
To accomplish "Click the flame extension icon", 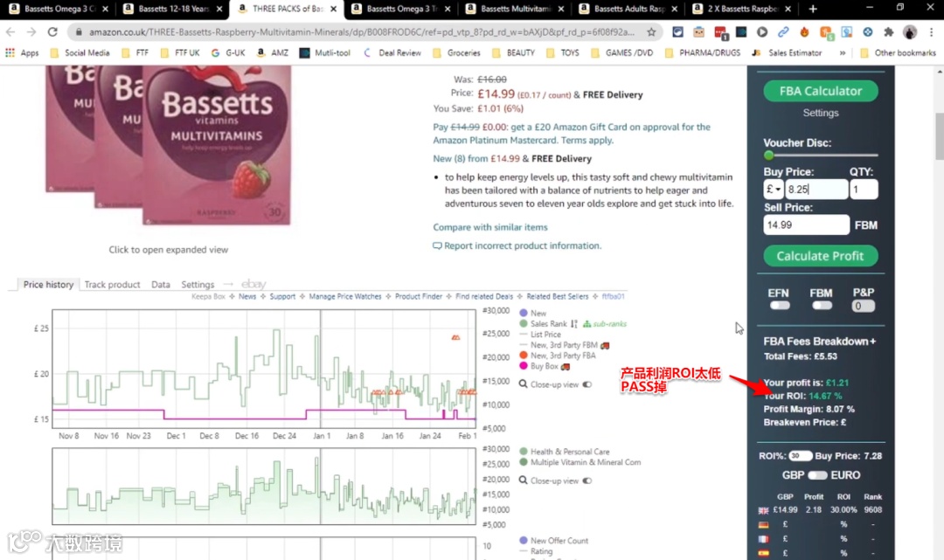I will (804, 31).
